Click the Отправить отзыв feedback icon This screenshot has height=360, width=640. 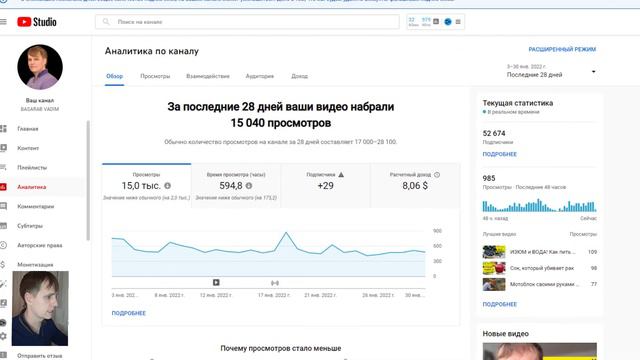(x=3, y=356)
